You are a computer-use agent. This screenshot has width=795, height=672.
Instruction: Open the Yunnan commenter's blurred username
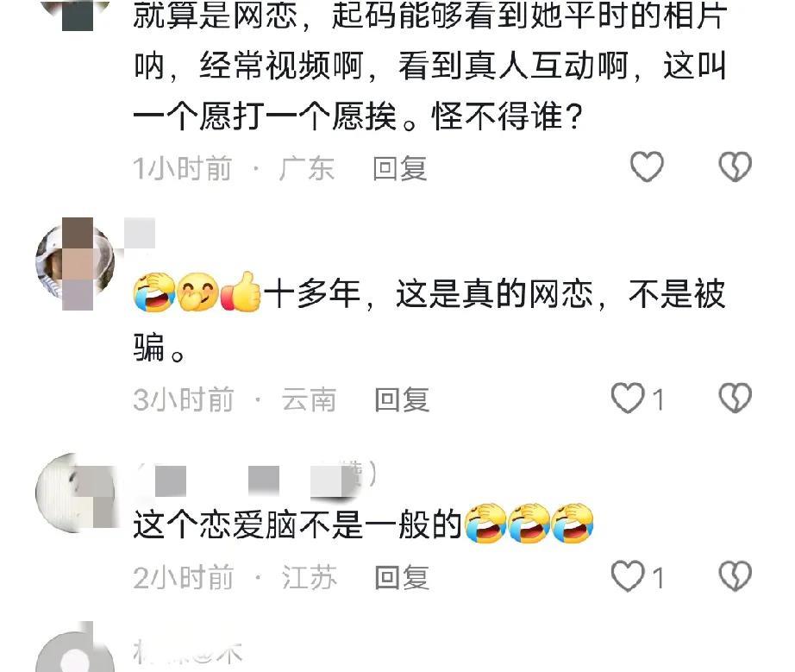140,233
